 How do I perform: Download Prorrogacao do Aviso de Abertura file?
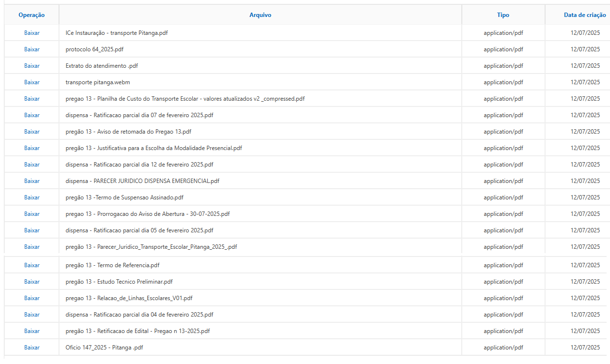(x=32, y=214)
